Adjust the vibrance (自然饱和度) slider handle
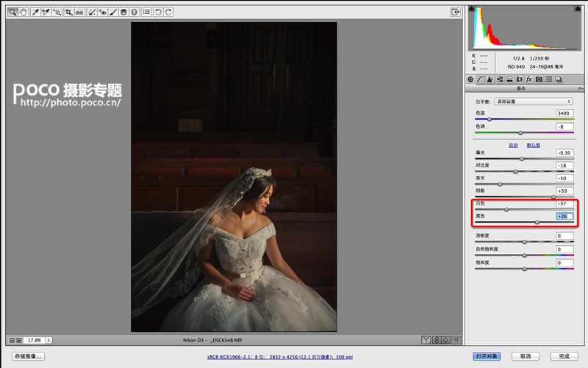The image size is (588, 368). click(525, 255)
